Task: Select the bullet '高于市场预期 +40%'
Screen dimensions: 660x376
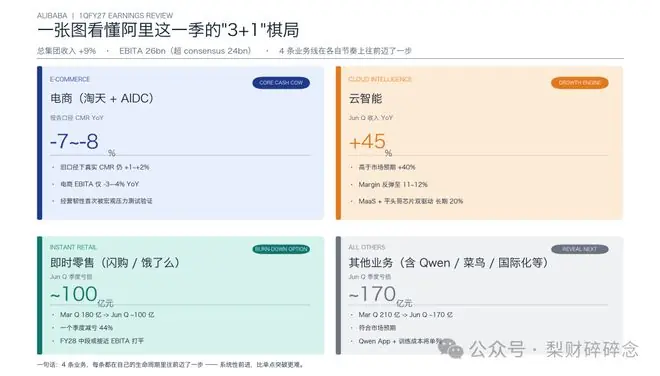Action: click(x=387, y=167)
